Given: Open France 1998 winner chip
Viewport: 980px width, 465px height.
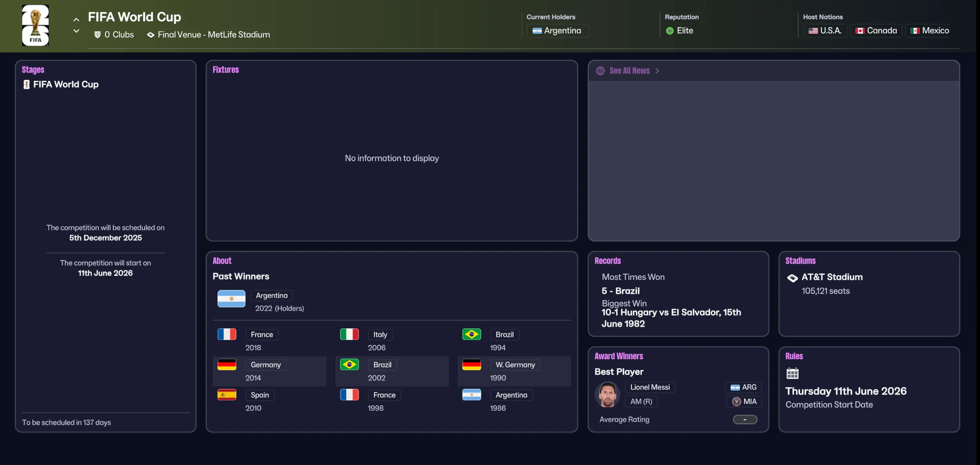Looking at the screenshot, I should pos(384,395).
